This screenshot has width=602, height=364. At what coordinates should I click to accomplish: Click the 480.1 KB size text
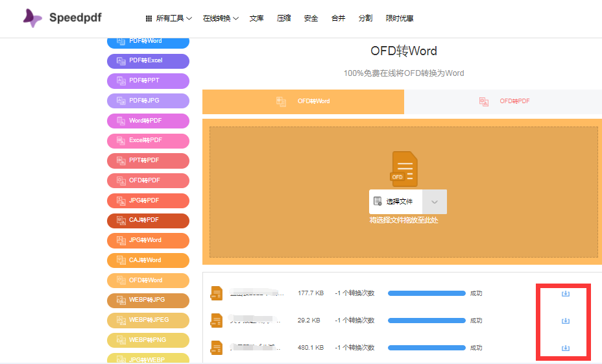coord(311,348)
